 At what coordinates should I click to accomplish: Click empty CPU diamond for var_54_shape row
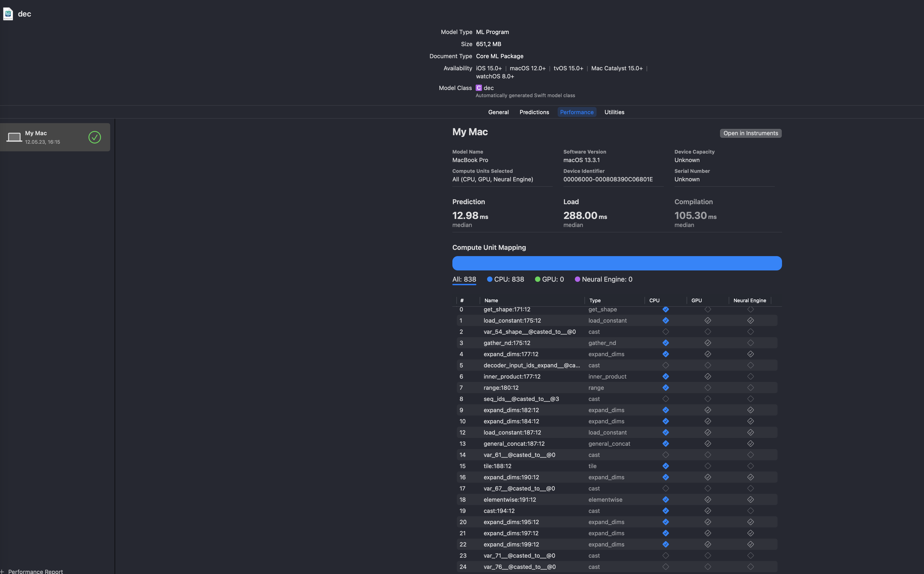click(x=665, y=332)
